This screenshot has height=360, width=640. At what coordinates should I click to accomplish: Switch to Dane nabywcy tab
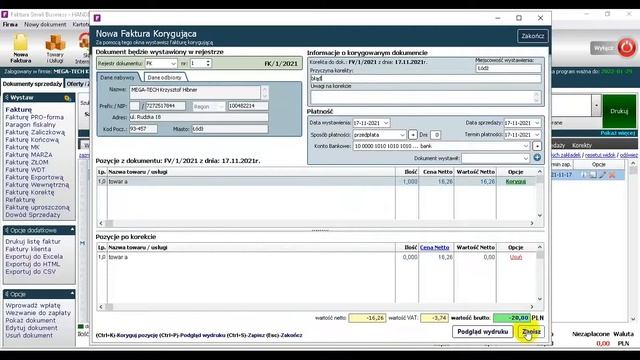point(117,77)
